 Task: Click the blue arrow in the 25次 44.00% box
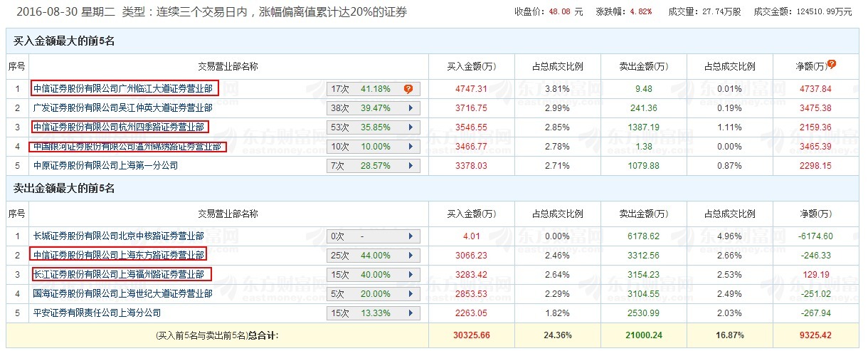411,256
